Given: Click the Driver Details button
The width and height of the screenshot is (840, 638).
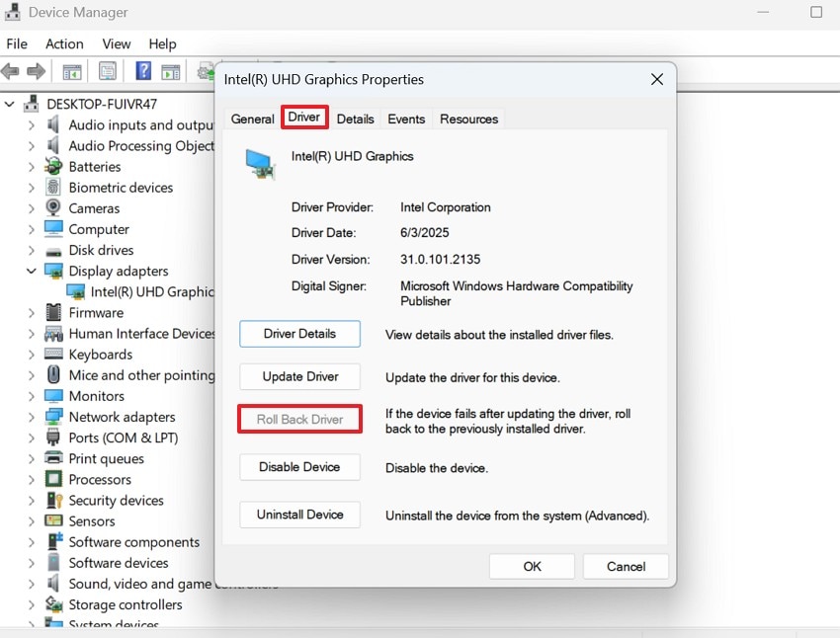Looking at the screenshot, I should point(300,334).
